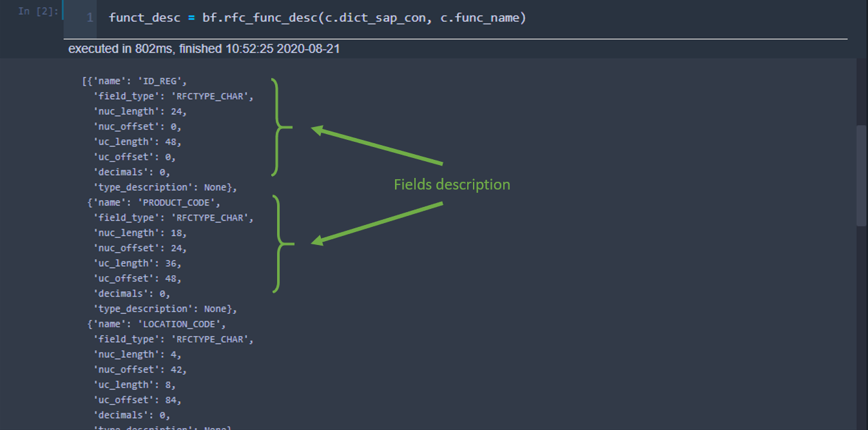Click the green brace beside the ID_REG block
Screen dimensions: 868x430
278,127
